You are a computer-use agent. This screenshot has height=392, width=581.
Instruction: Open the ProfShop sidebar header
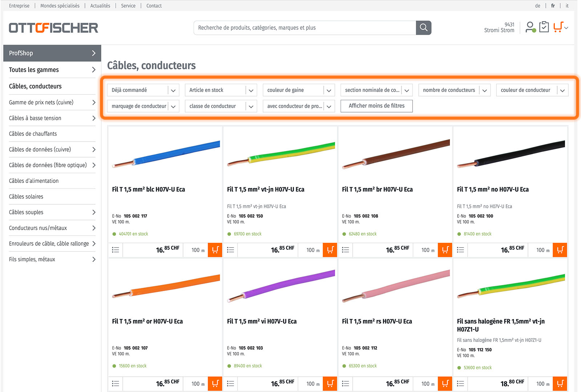coord(52,53)
